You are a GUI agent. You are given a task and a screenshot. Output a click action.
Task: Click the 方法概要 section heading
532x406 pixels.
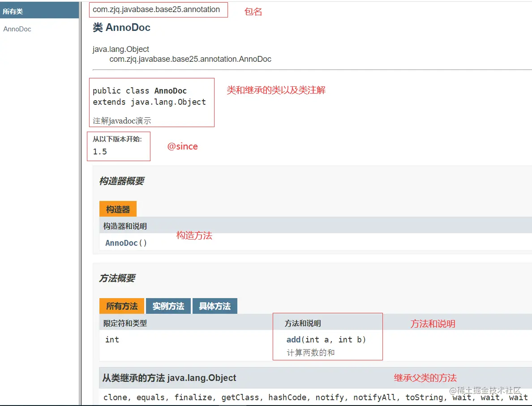pos(117,278)
